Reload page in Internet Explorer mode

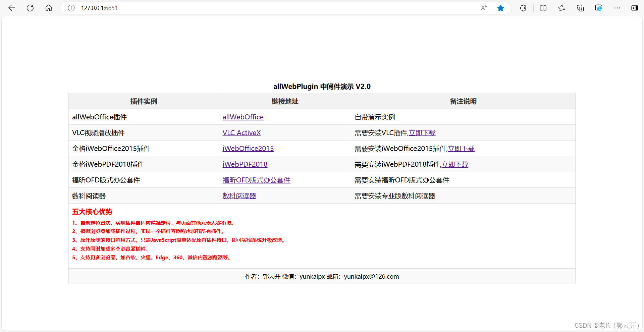tap(598, 8)
